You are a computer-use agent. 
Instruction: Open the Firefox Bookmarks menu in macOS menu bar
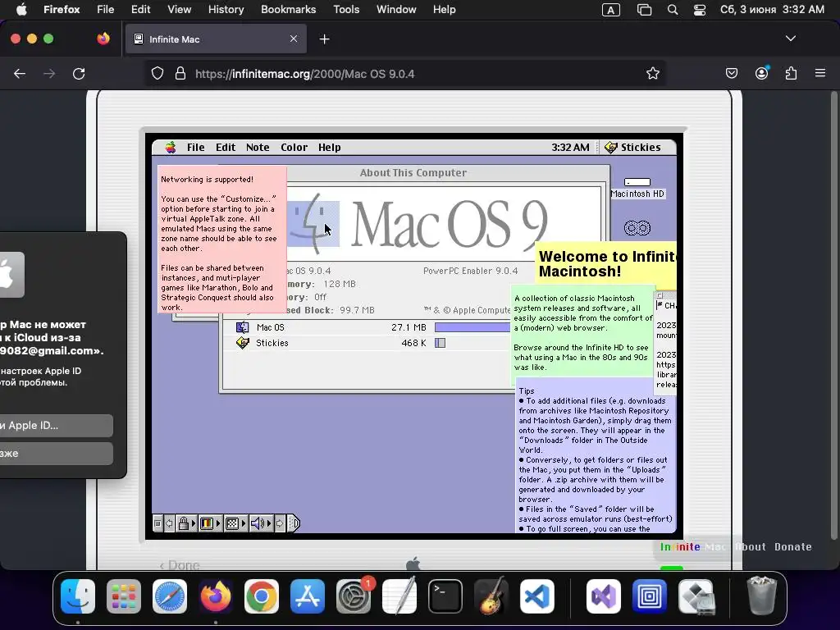(288, 10)
